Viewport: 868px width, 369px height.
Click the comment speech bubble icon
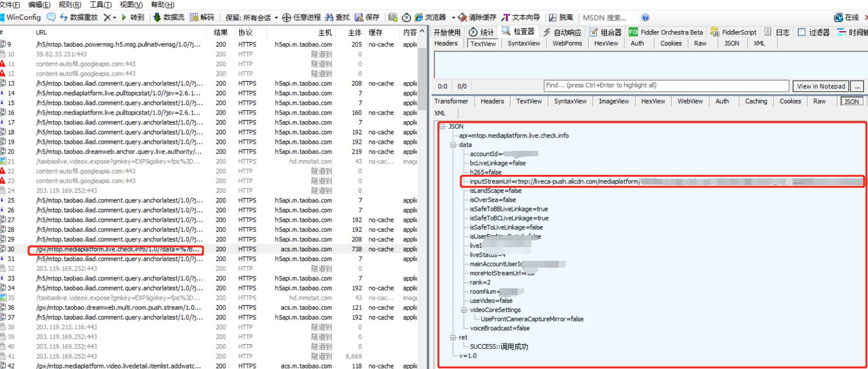click(51, 17)
